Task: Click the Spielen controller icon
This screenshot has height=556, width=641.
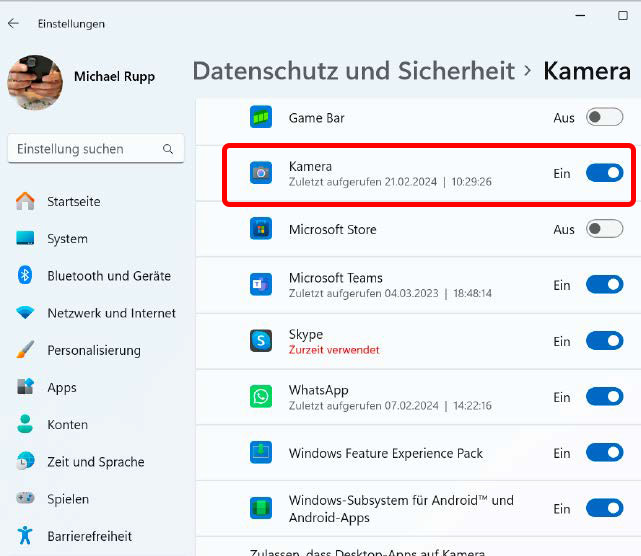Action: click(x=25, y=498)
